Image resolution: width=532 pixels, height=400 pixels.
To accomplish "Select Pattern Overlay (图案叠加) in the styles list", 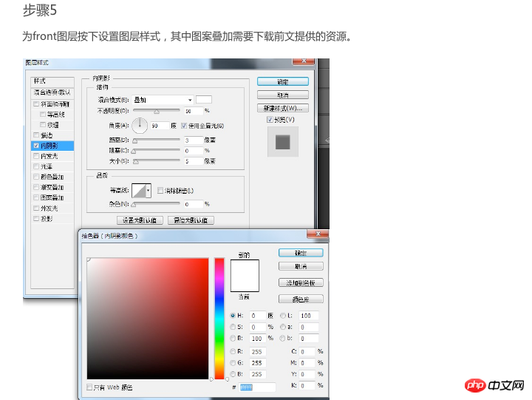I will pyautogui.click(x=52, y=197).
